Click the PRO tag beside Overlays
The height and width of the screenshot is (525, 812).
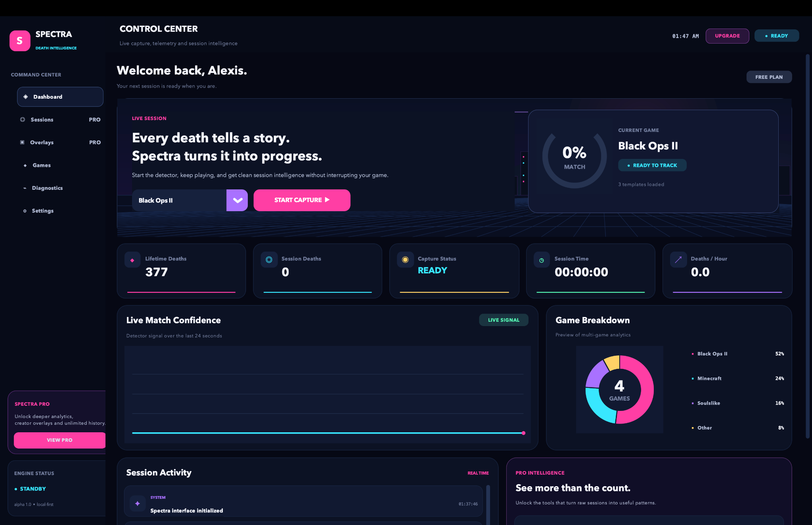[95, 142]
